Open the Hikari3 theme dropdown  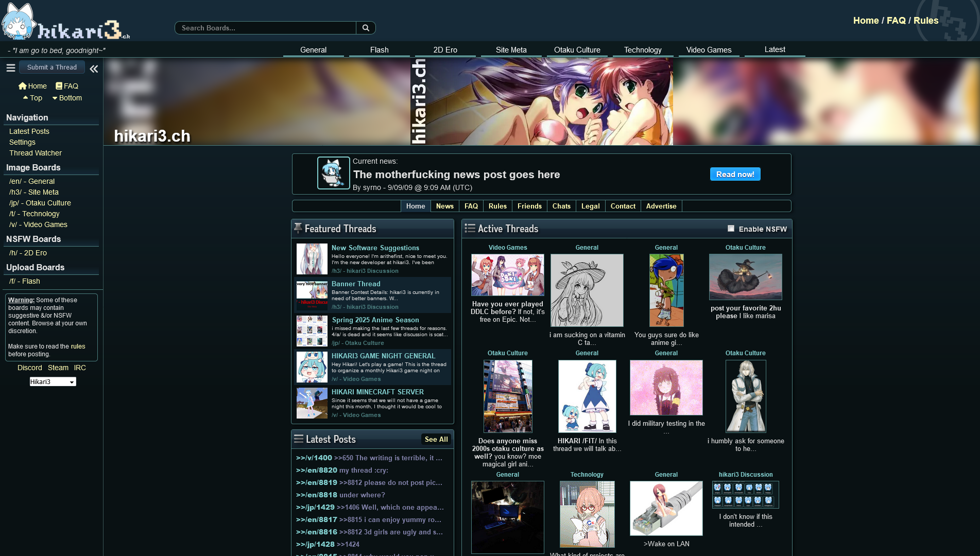coord(53,381)
